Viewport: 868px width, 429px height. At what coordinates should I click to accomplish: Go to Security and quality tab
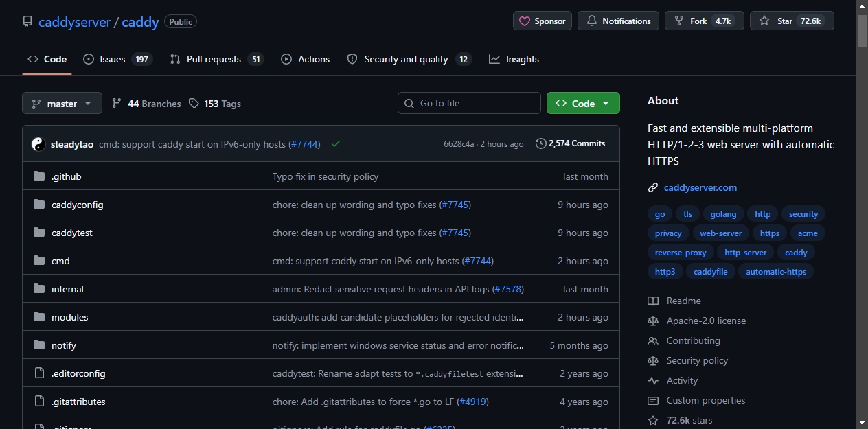click(x=409, y=59)
